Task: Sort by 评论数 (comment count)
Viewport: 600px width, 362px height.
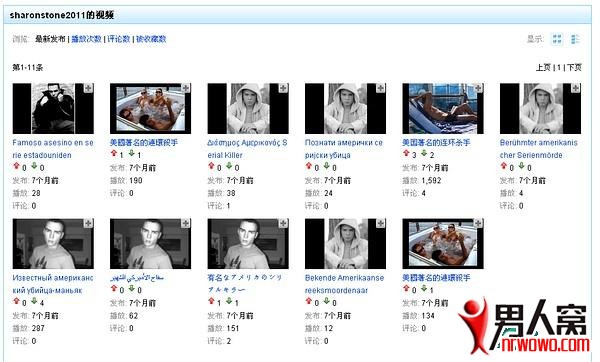Action: [119, 39]
